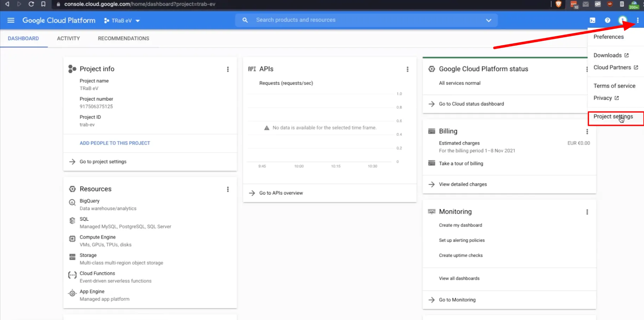Open Monitoring card three-dot menu
This screenshot has height=320, width=644.
pyautogui.click(x=587, y=212)
